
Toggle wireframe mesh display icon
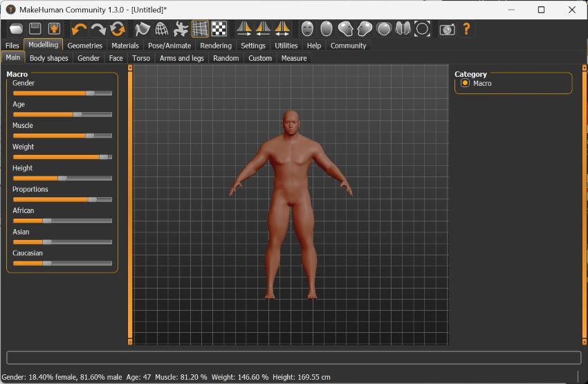161,29
